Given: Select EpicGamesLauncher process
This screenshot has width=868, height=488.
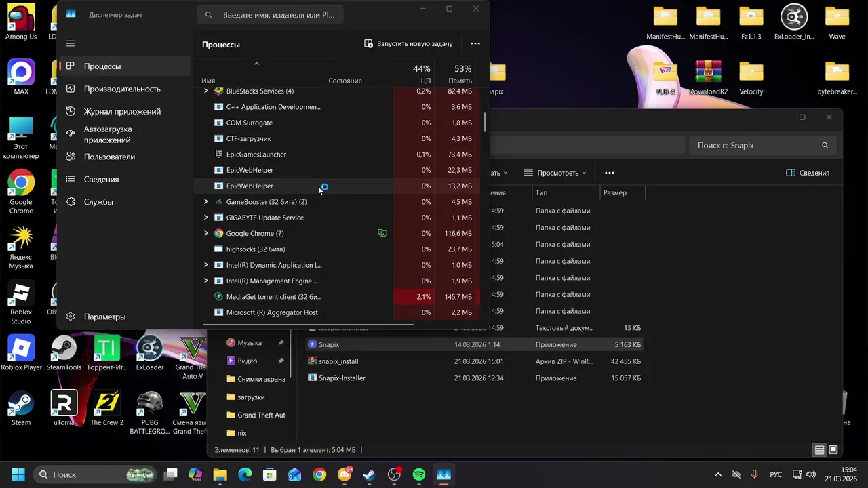Looking at the screenshot, I should 338,155.
